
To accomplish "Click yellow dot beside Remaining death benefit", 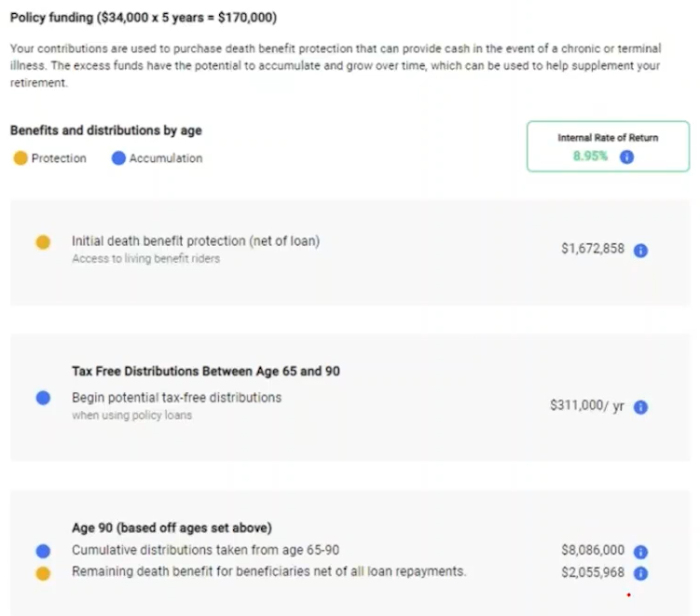I will [43, 572].
